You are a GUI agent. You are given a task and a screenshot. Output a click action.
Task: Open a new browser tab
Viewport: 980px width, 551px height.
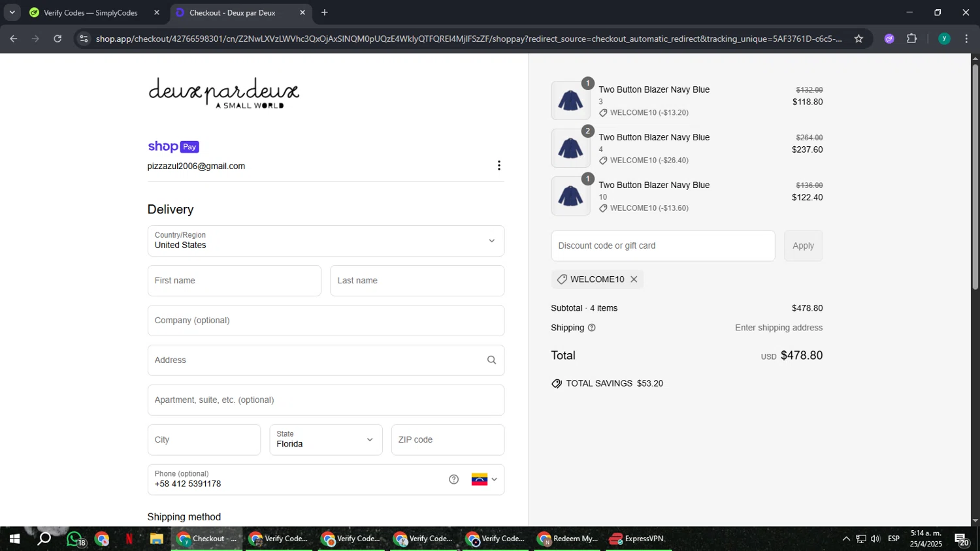(325, 12)
